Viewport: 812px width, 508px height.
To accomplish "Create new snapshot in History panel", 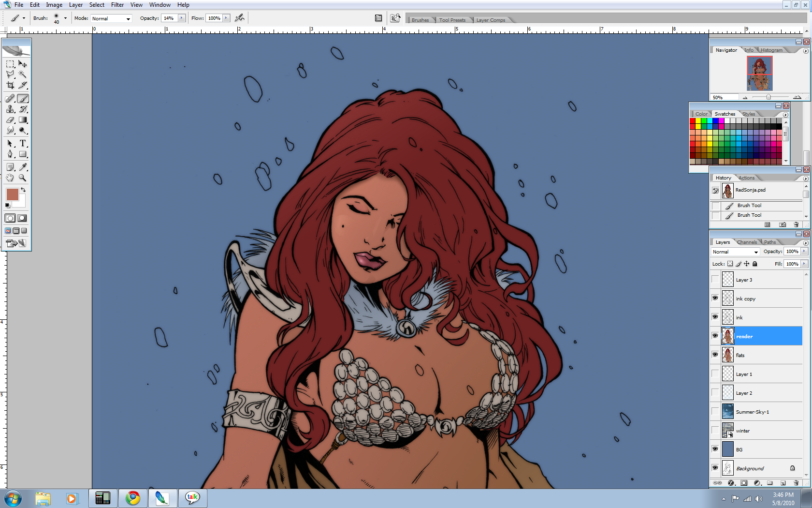I will (783, 224).
